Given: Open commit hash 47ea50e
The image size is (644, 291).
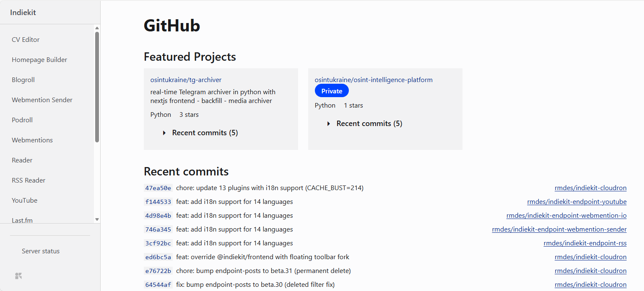Looking at the screenshot, I should point(158,188).
